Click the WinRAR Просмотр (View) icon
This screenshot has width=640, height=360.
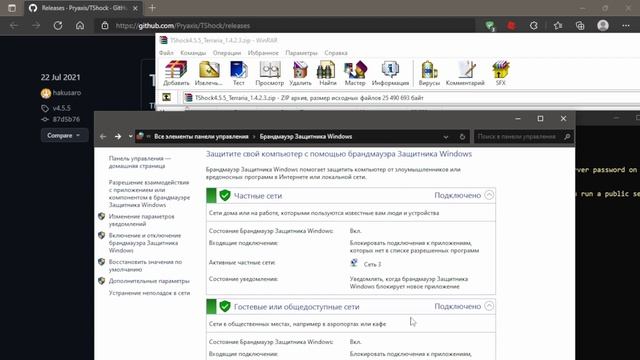pyautogui.click(x=269, y=73)
